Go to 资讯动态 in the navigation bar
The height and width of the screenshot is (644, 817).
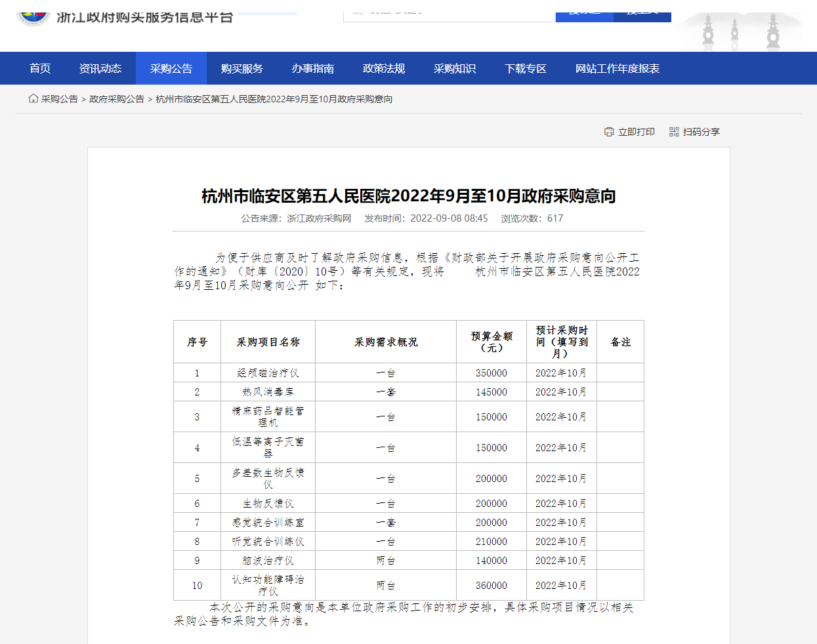pyautogui.click(x=100, y=68)
